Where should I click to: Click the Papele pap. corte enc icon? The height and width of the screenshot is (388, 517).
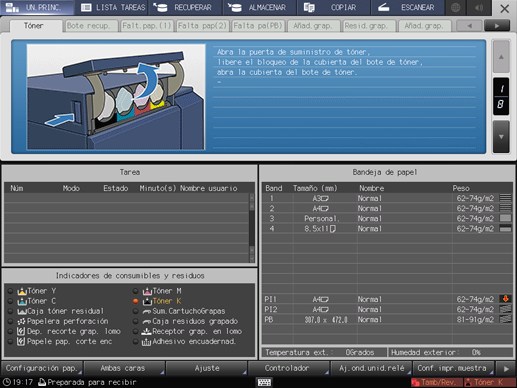(x=21, y=341)
